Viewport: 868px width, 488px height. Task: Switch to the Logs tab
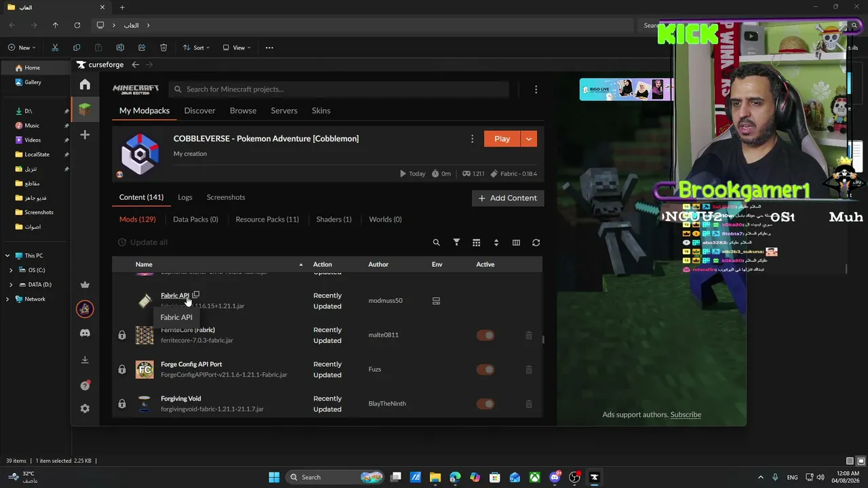185,197
